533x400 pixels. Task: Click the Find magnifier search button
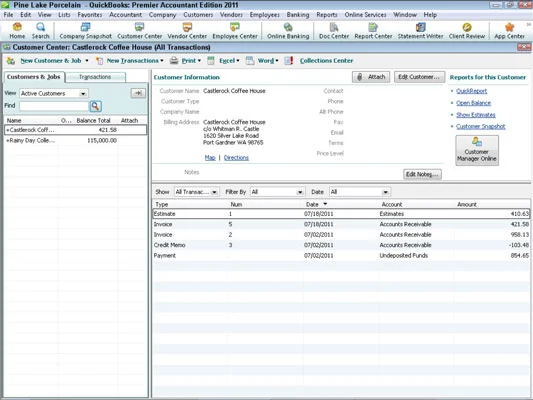pyautogui.click(x=96, y=106)
